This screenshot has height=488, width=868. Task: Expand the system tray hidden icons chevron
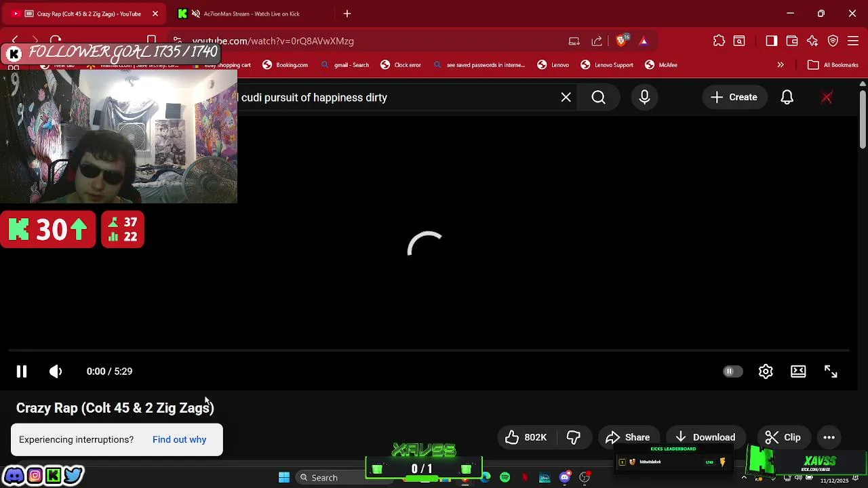744,477
